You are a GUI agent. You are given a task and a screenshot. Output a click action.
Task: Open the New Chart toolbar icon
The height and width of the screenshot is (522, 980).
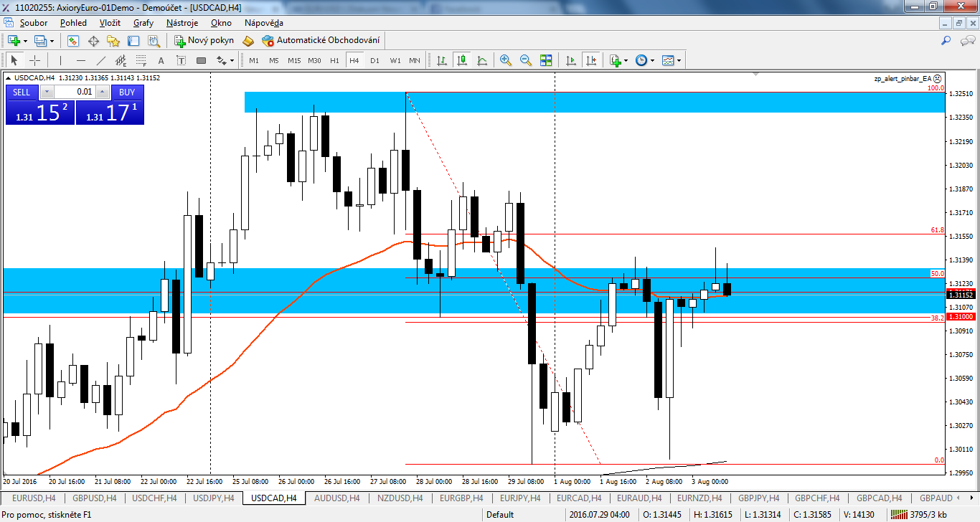(x=14, y=41)
